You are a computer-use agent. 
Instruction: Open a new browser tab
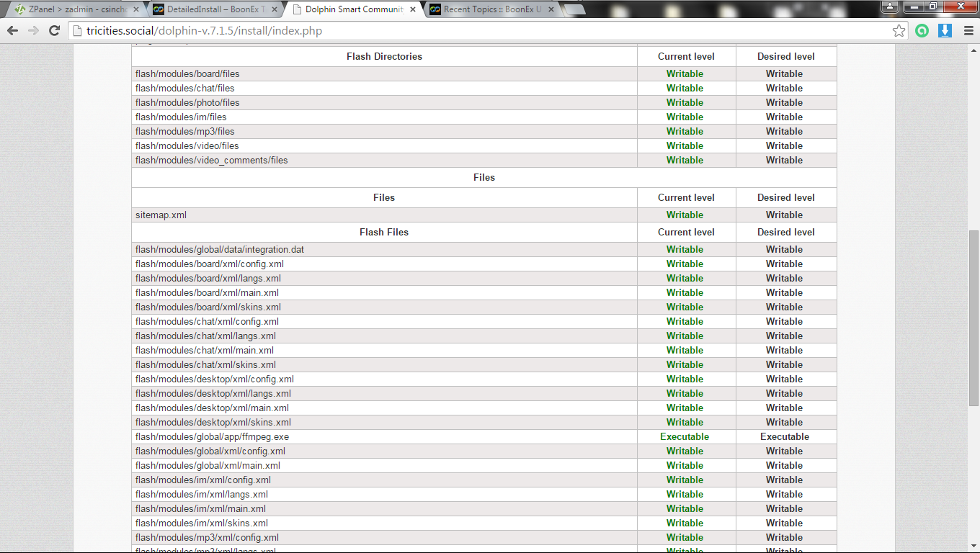(574, 9)
